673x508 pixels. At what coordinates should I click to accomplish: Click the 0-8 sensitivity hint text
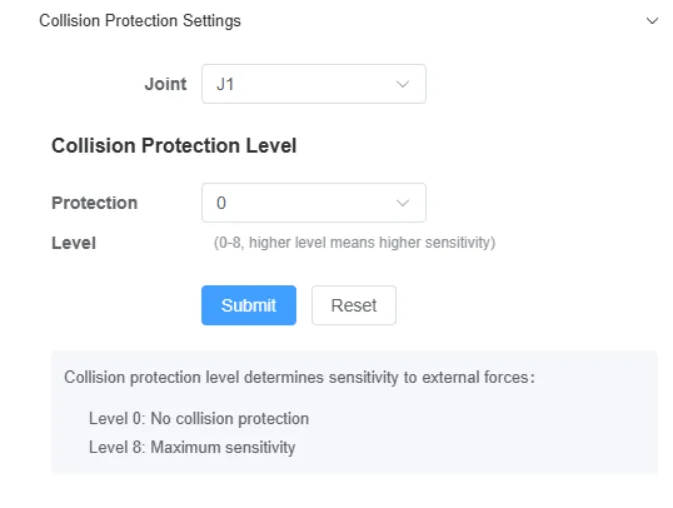pos(354,243)
